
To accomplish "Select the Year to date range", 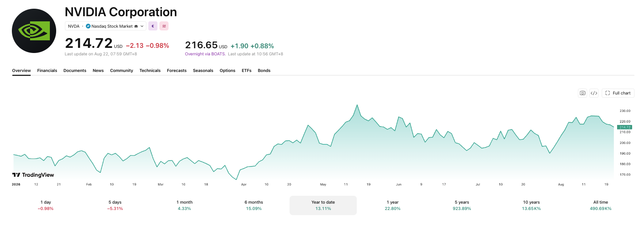I will [323, 205].
